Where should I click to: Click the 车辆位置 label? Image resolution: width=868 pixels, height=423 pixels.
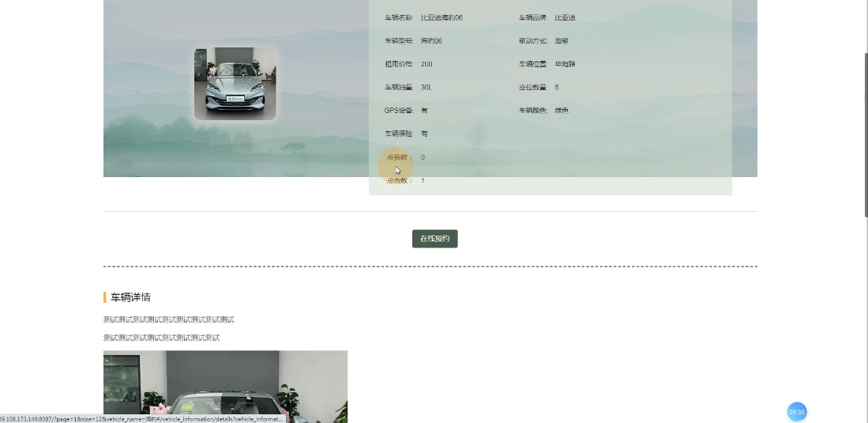533,64
